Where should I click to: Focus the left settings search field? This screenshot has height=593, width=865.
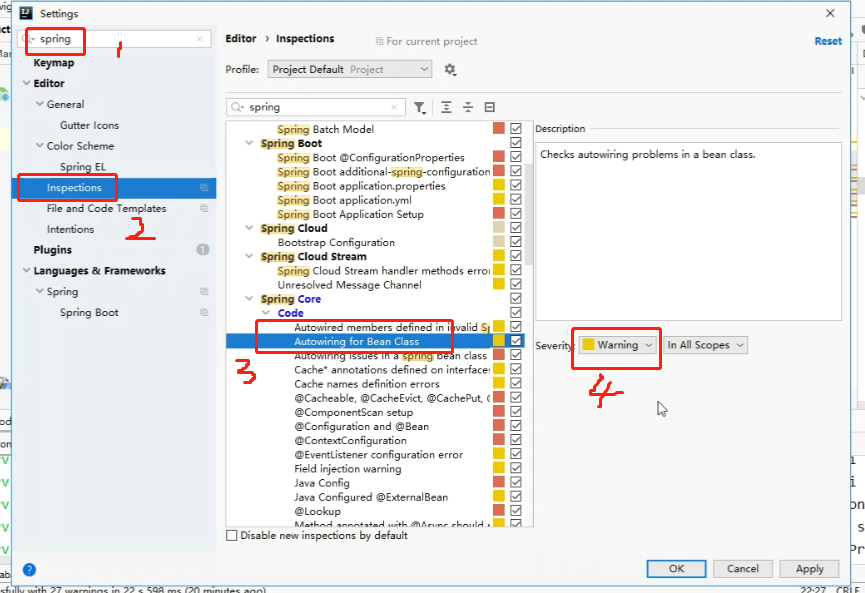tap(116, 39)
